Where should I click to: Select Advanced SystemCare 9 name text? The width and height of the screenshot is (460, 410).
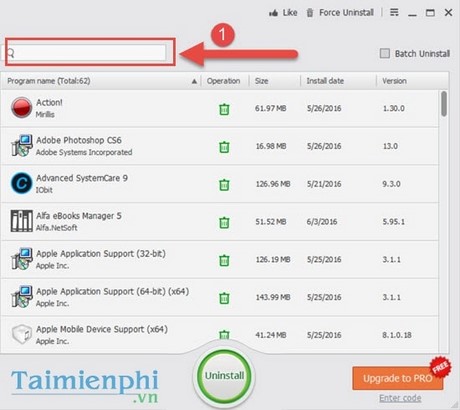coord(82,178)
